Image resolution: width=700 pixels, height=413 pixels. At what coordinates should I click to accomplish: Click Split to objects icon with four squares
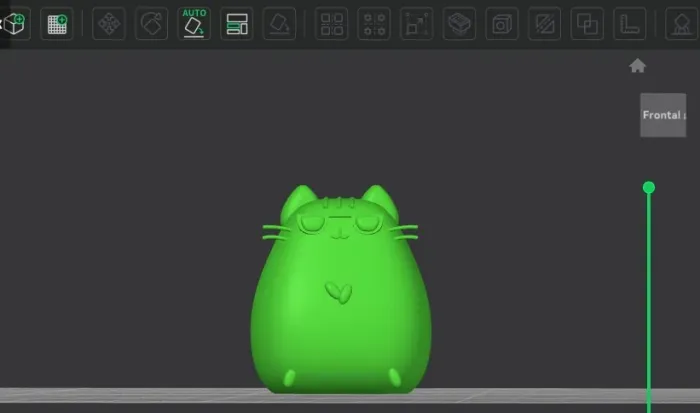[x=331, y=24]
